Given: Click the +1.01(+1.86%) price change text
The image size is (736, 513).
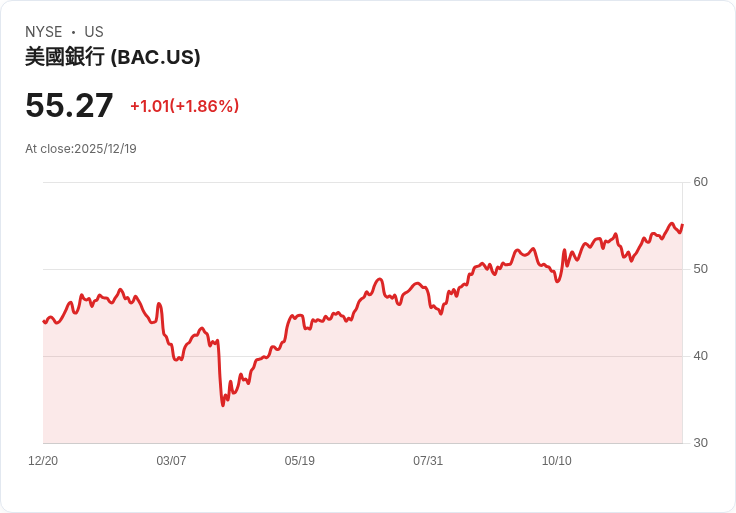Looking at the screenshot, I should pos(184,106).
